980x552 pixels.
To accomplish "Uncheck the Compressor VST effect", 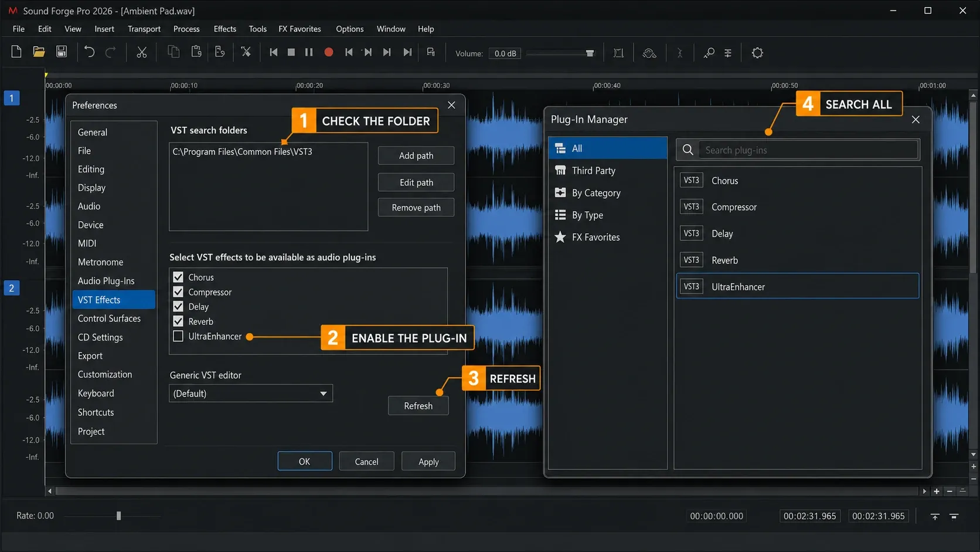I will click(178, 292).
